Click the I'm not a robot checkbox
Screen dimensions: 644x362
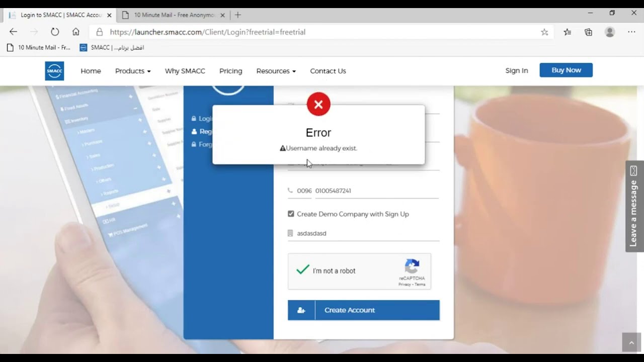point(303,270)
